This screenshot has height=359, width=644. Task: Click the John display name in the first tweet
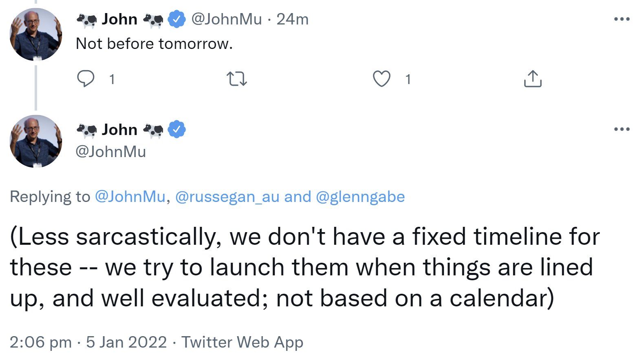(x=119, y=19)
